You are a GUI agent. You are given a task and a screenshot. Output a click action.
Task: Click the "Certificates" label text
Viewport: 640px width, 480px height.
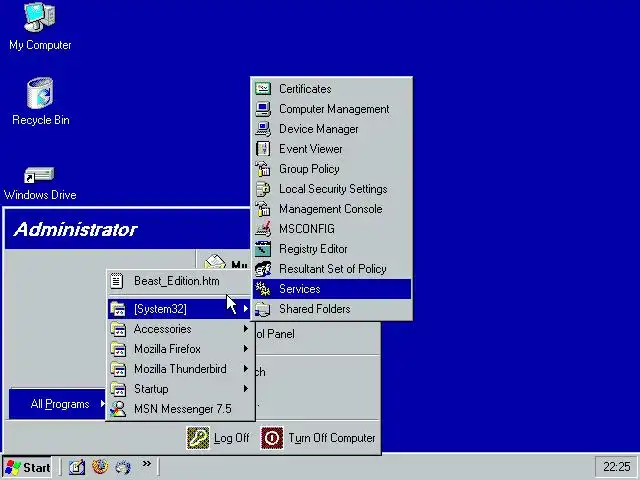point(305,89)
